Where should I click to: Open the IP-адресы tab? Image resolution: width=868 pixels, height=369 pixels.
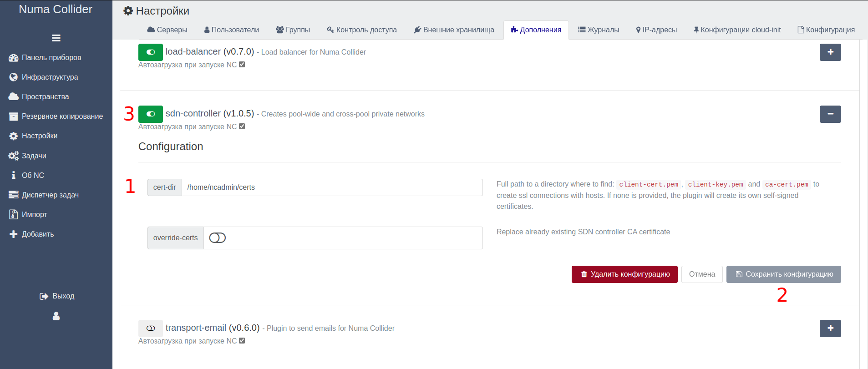(x=656, y=30)
